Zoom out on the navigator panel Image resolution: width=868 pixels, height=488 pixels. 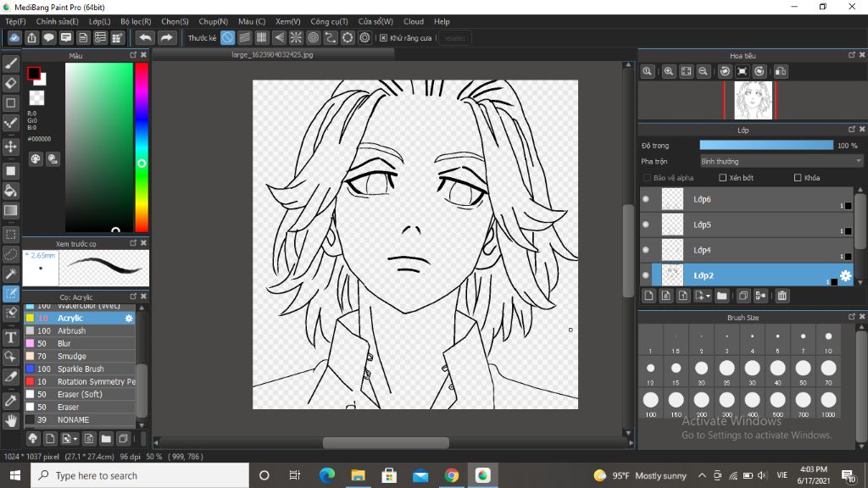click(x=703, y=71)
